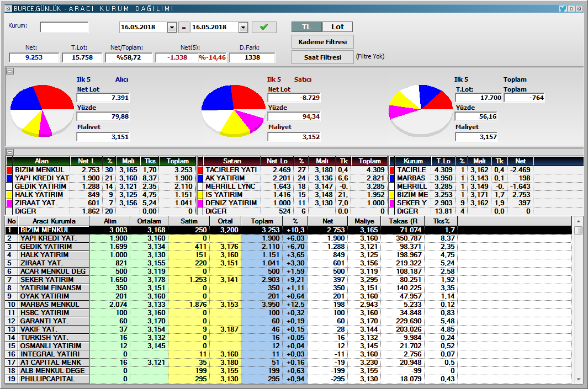The width and height of the screenshot is (588, 389).
Task: Click the equals button between dates
Action: [184, 28]
